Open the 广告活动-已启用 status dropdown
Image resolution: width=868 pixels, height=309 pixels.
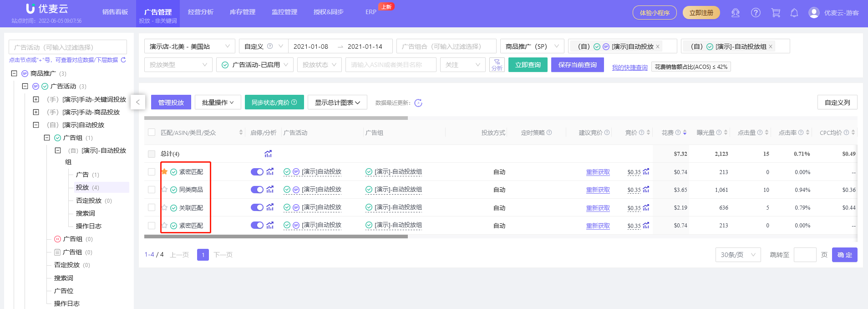(255, 65)
